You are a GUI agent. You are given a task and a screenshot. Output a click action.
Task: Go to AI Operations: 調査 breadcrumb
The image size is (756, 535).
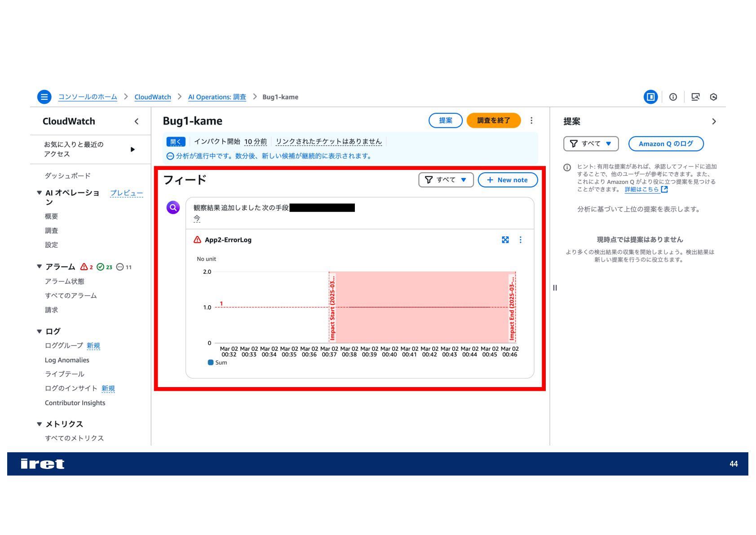(x=217, y=97)
